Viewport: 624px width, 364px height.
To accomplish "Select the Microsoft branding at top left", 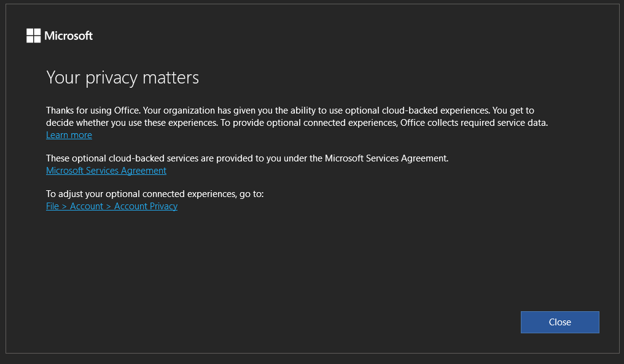I will pos(59,35).
